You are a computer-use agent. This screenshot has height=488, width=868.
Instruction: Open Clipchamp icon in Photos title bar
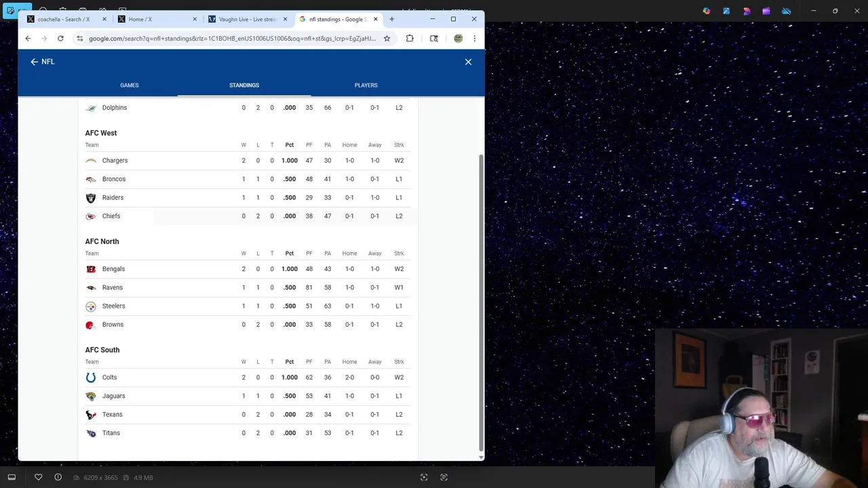(766, 11)
